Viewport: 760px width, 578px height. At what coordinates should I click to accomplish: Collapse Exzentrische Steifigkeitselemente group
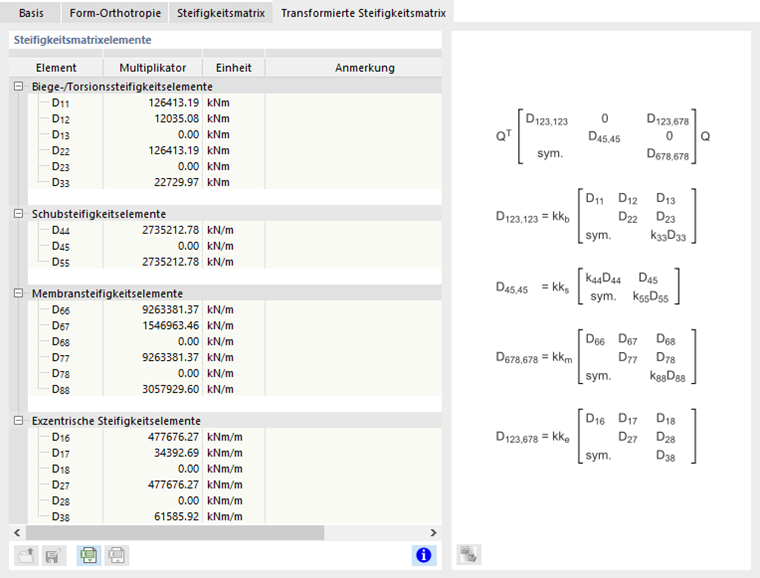[19, 421]
